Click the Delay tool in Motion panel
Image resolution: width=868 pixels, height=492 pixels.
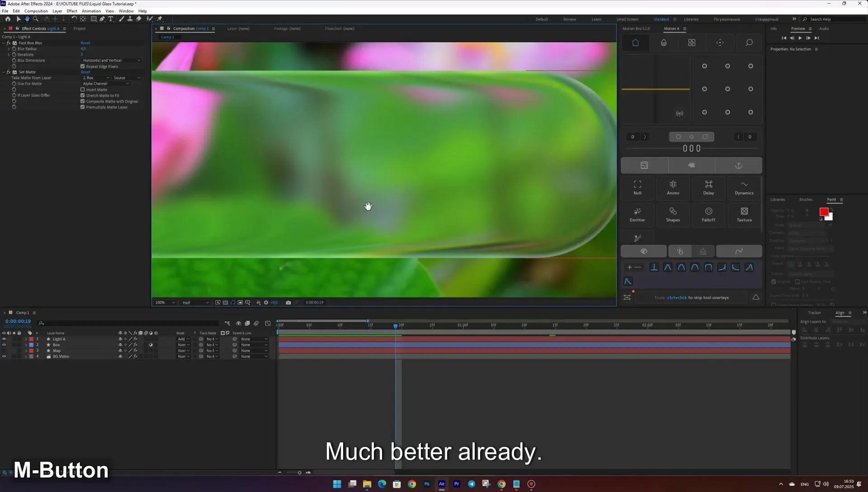point(708,188)
